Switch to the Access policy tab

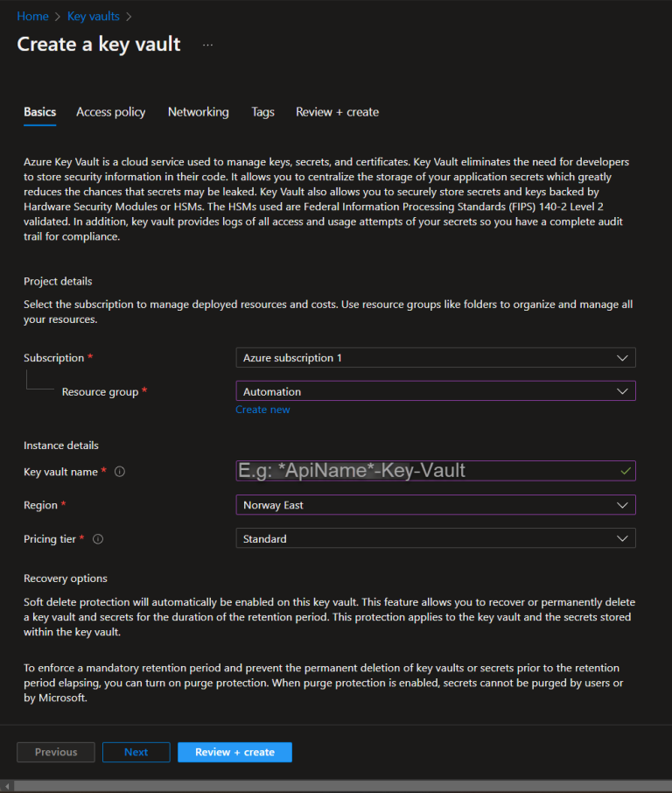(110, 112)
